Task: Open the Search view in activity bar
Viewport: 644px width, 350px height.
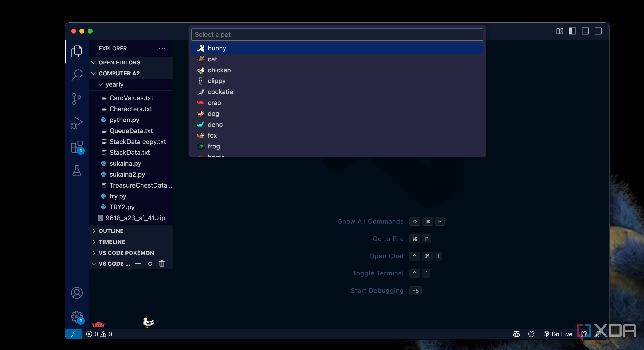Action: (x=77, y=75)
